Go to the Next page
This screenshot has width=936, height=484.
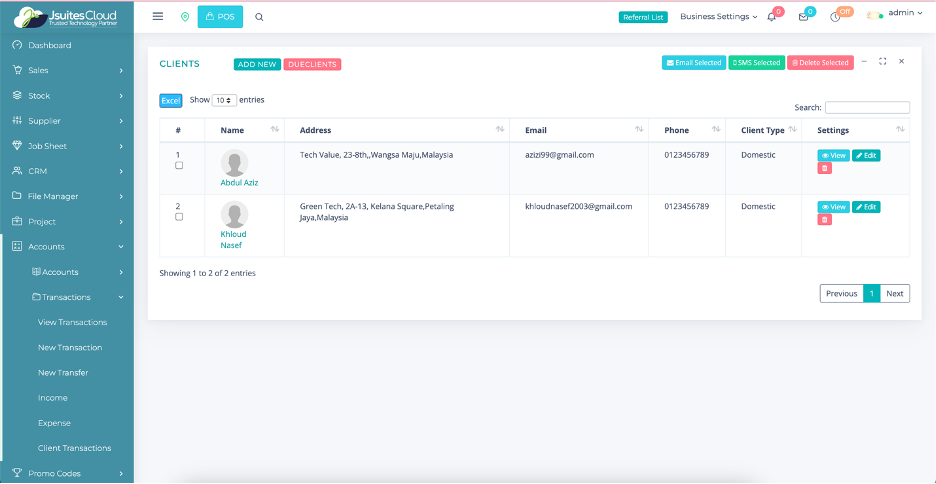pyautogui.click(x=895, y=293)
